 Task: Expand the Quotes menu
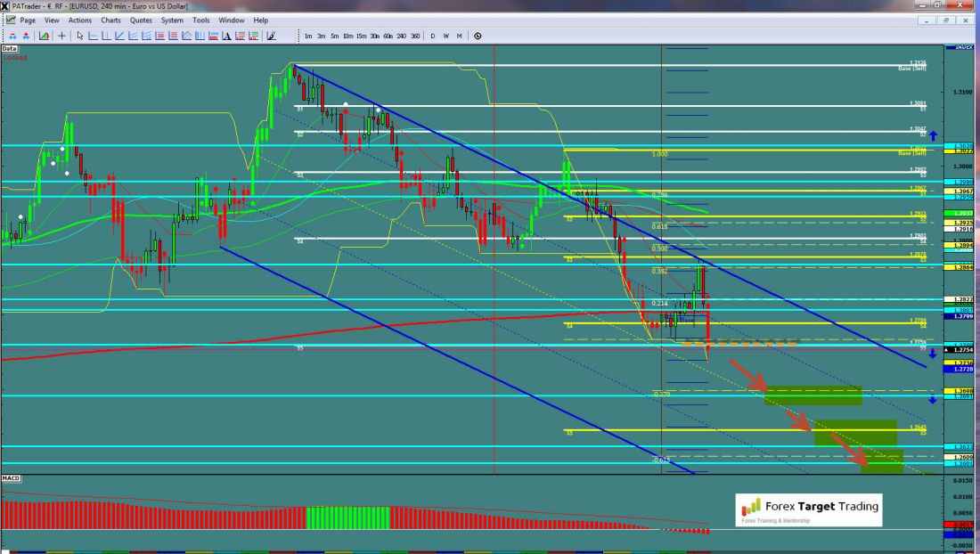[140, 20]
